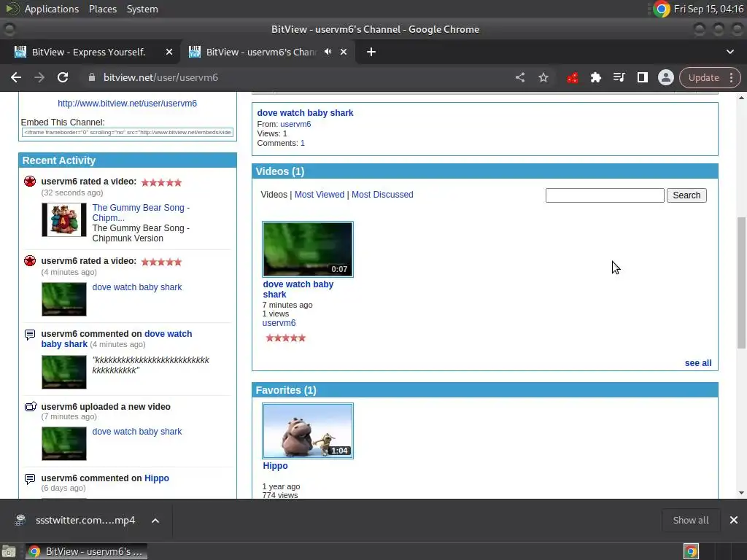Open Hippo title link in Favorites
747x560 pixels.
(x=275, y=466)
